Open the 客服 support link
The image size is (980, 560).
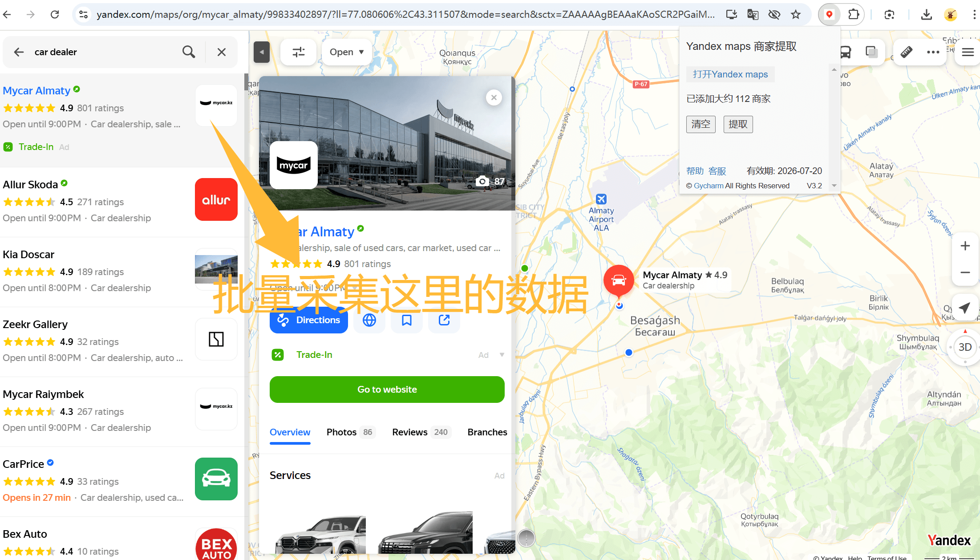tap(717, 171)
